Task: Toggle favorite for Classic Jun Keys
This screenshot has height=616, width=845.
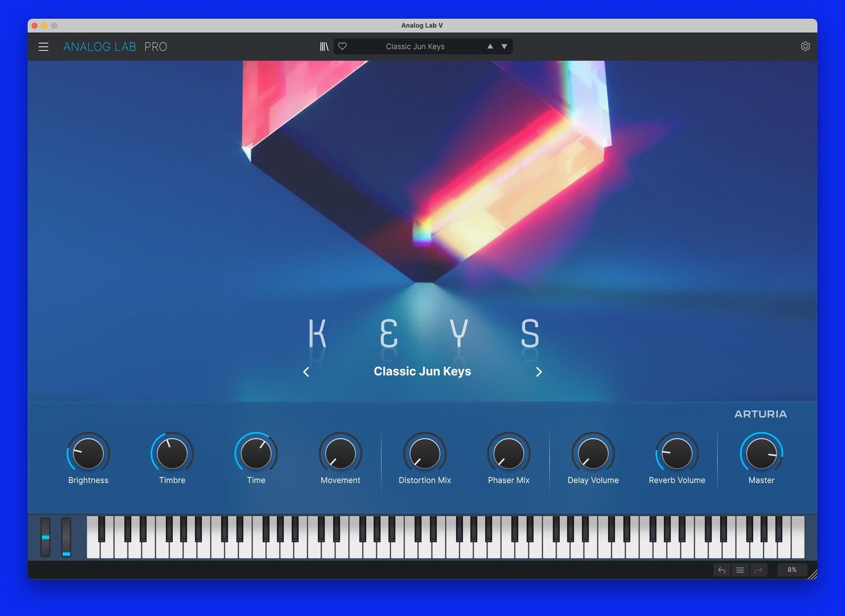Action: (x=343, y=46)
